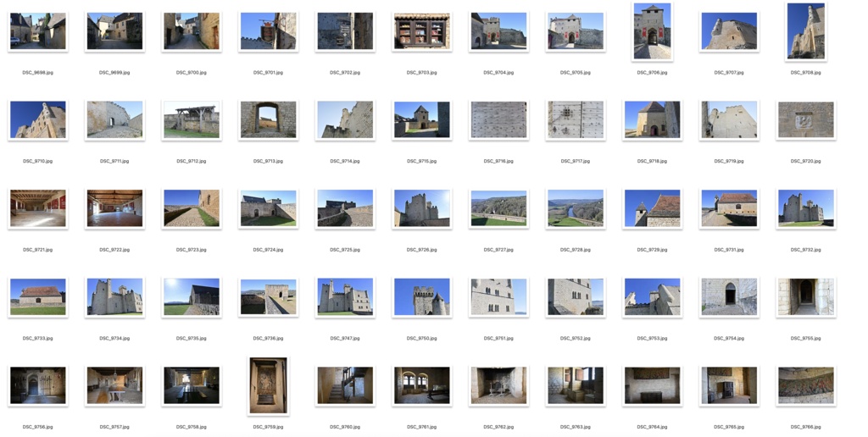Select the arched doorway thumbnail DSC_9754.jpg
The height and width of the screenshot is (437, 868).
pyautogui.click(x=729, y=296)
